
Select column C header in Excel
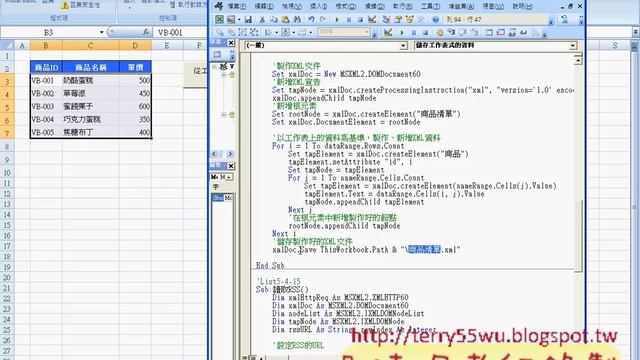pos(91,46)
